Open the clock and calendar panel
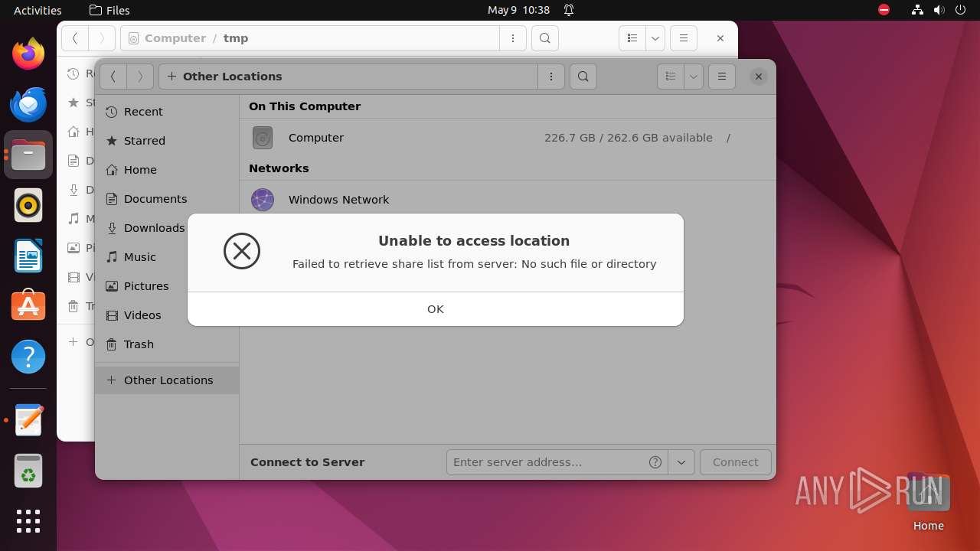Image resolution: width=980 pixels, height=551 pixels. 518,10
